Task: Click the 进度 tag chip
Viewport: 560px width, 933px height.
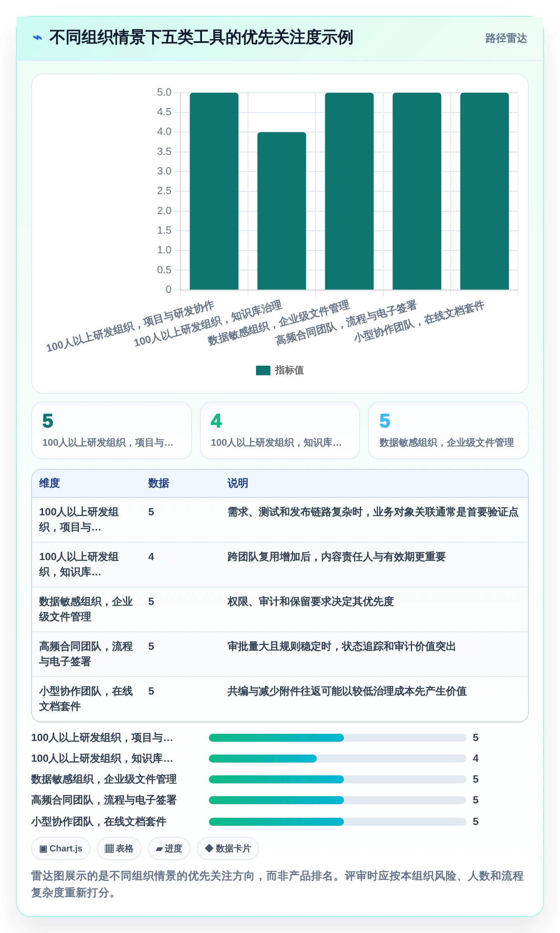Action: coord(169,849)
